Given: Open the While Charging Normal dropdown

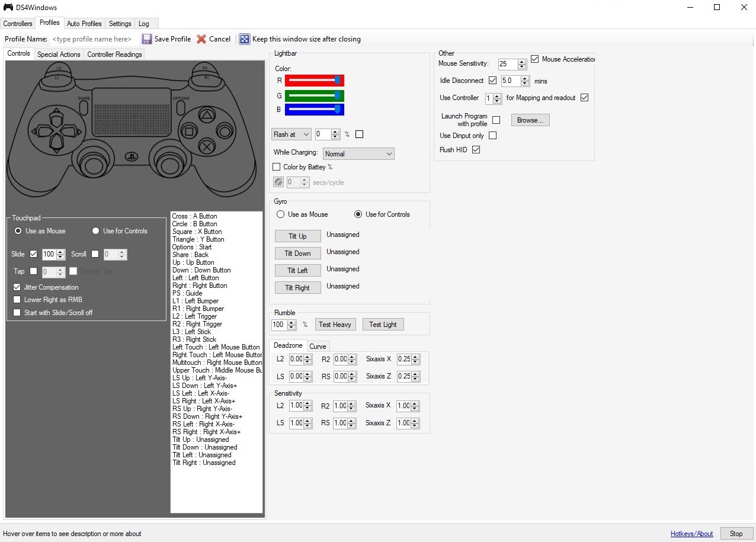Looking at the screenshot, I should click(358, 153).
